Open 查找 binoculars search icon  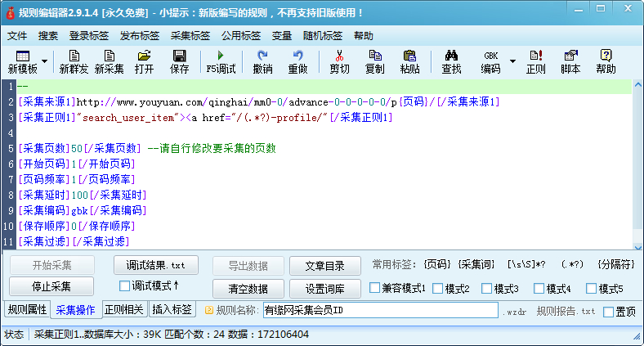(x=451, y=61)
